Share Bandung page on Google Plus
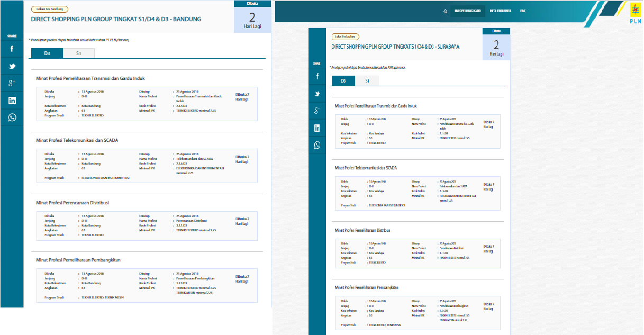 [x=12, y=83]
